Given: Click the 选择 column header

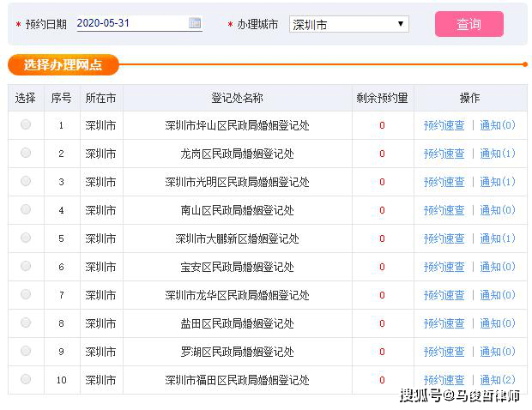Looking at the screenshot, I should 26,98.
